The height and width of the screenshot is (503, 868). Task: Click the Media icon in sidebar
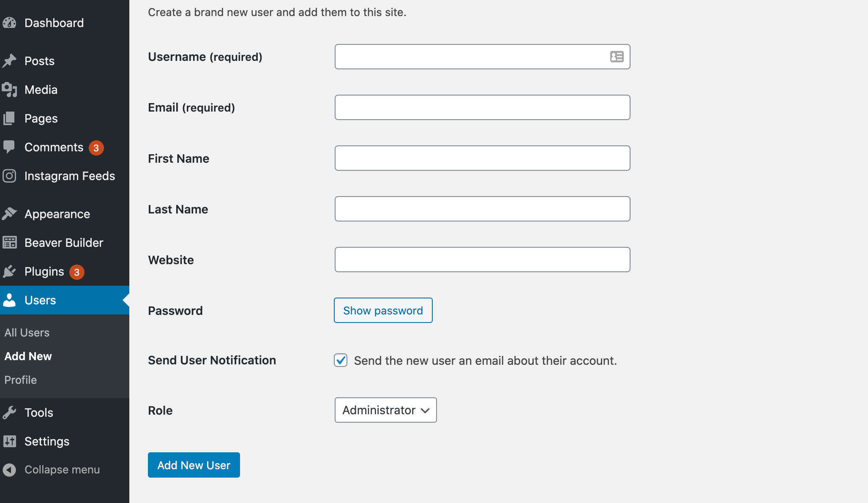[x=9, y=89]
